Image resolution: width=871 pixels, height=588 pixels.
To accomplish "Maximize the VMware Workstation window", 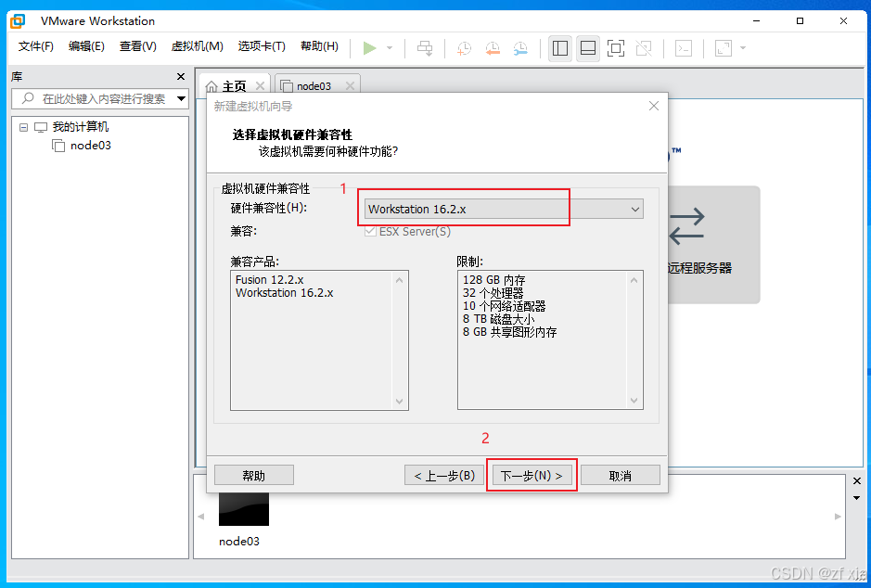I will [800, 21].
